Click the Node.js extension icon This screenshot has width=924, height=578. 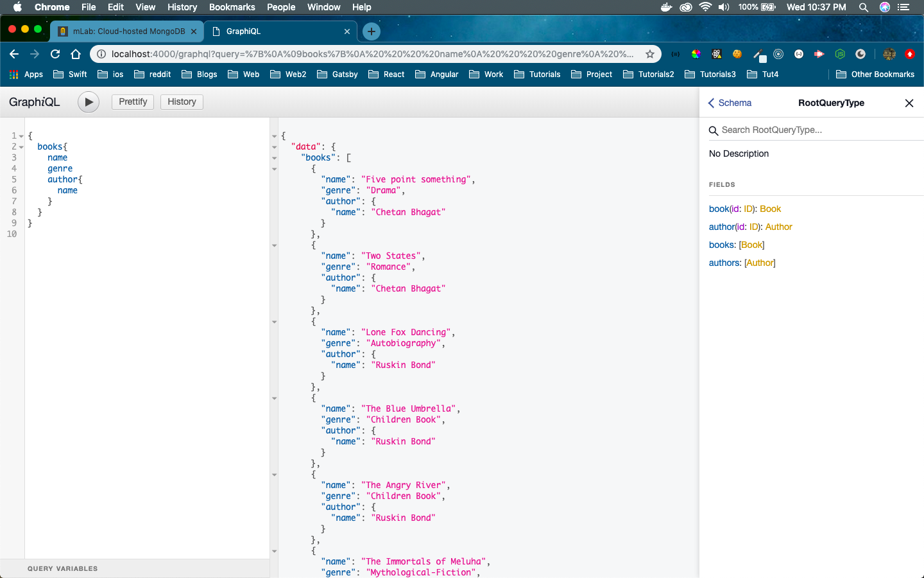[840, 54]
